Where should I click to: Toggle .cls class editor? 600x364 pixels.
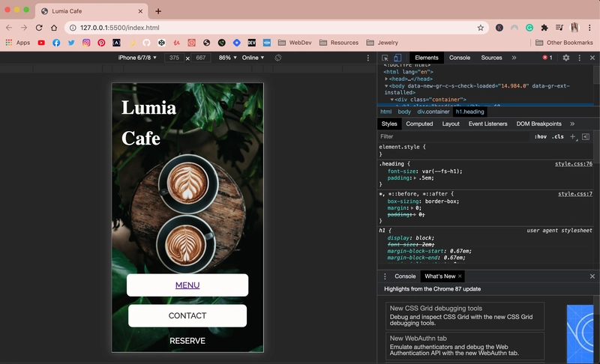pos(557,137)
